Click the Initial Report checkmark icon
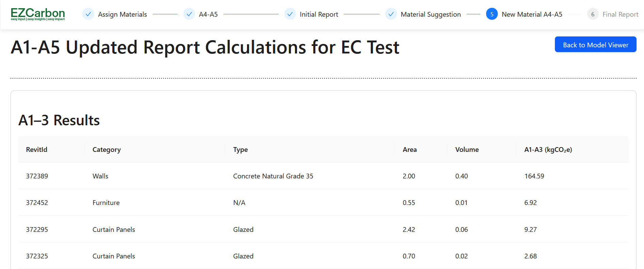The width and height of the screenshot is (644, 269). (x=290, y=14)
